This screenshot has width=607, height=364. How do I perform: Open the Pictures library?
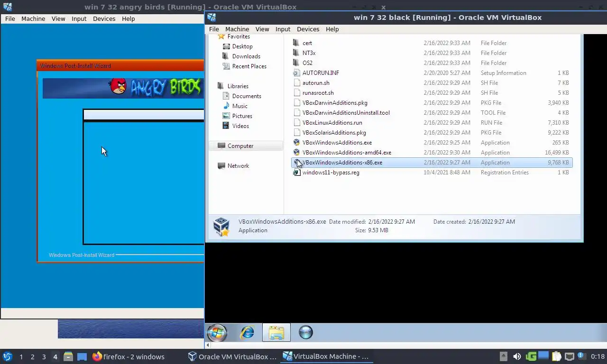(x=242, y=116)
